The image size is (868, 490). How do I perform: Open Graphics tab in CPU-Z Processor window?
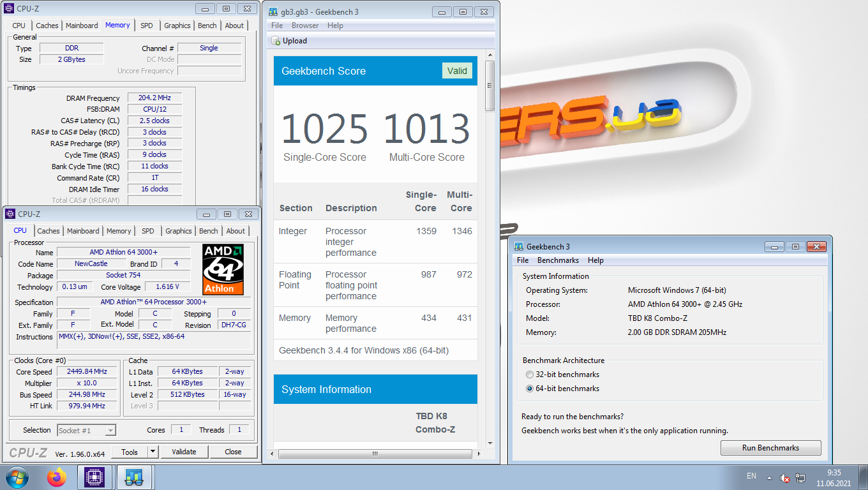tap(179, 231)
